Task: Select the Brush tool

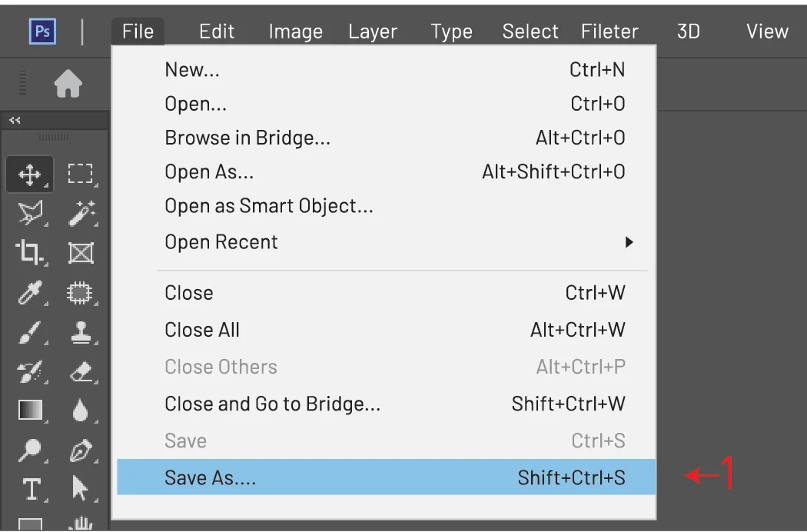Action: pos(30,332)
